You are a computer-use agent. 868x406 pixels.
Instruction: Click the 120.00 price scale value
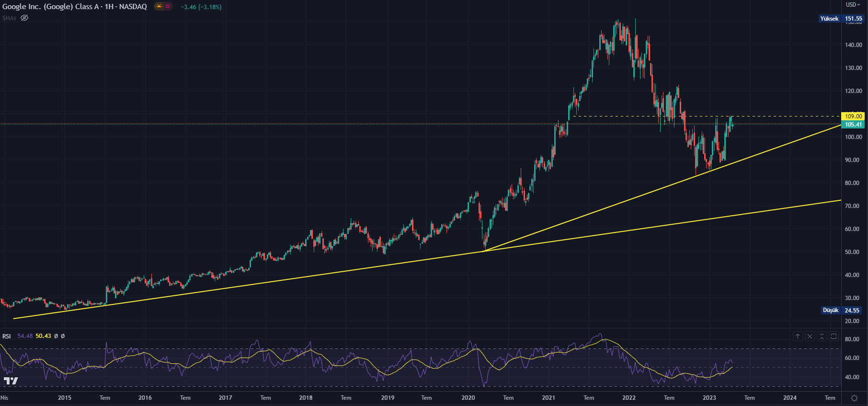pyautogui.click(x=854, y=91)
